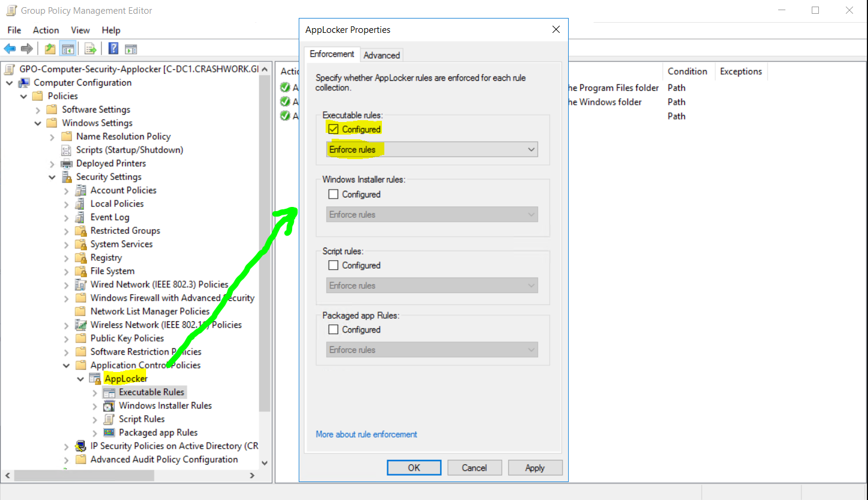Image resolution: width=868 pixels, height=500 pixels.
Task: Toggle Show/Hide Action Pane toolbar icon
Action: click(131, 49)
